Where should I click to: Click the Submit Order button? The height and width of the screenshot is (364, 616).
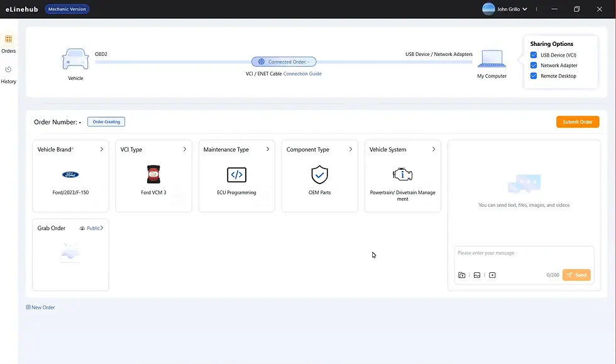[578, 122]
